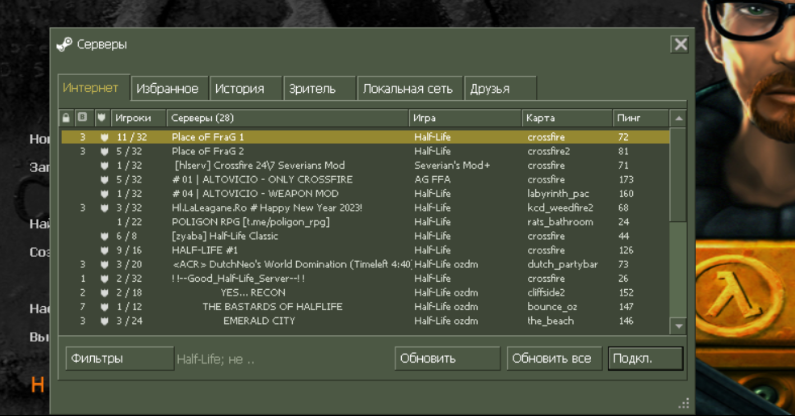Click map name rats_bathroom

pyautogui.click(x=560, y=222)
